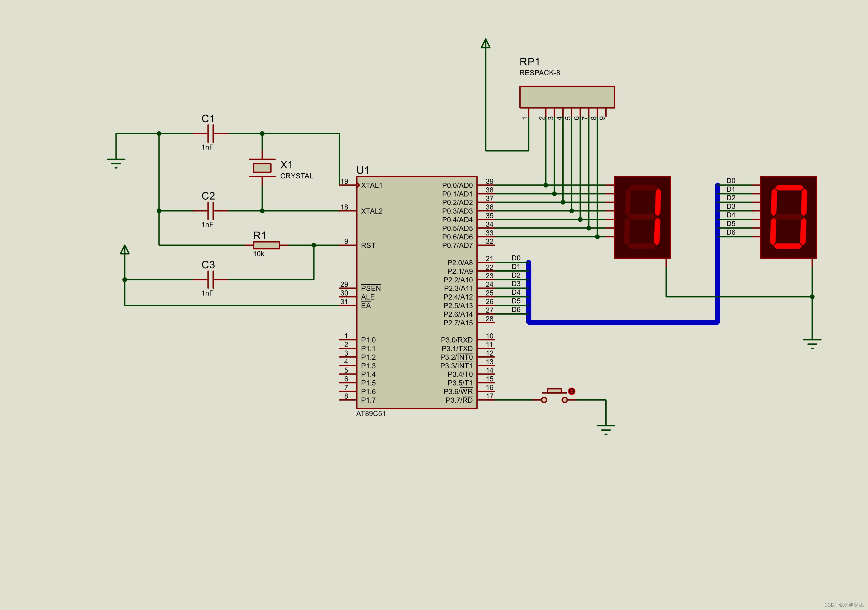
Task: Click the P1.0 pin label
Action: 368,340
